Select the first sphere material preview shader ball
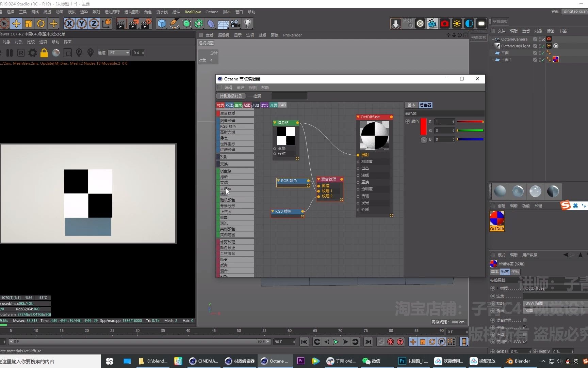The height and width of the screenshot is (368, 588). point(500,191)
